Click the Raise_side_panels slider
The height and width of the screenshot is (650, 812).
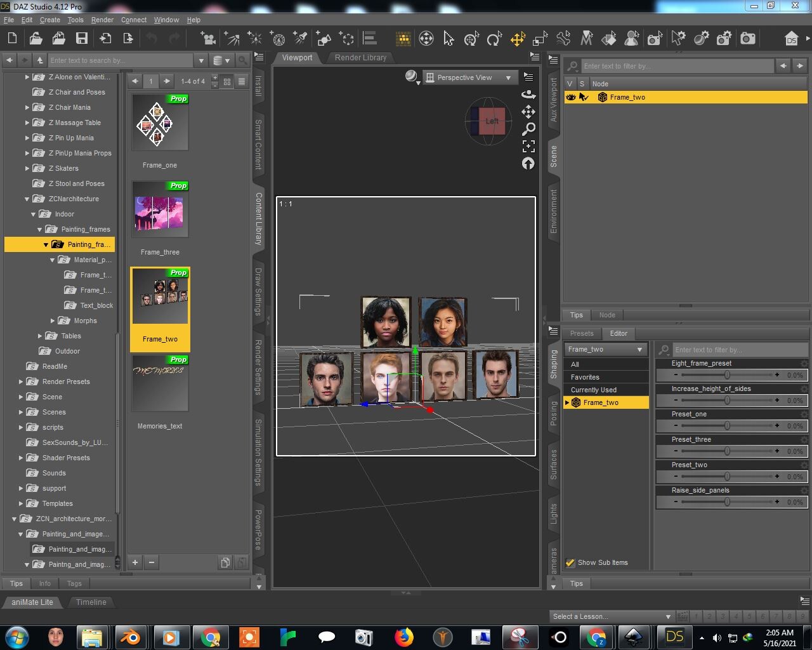727,501
